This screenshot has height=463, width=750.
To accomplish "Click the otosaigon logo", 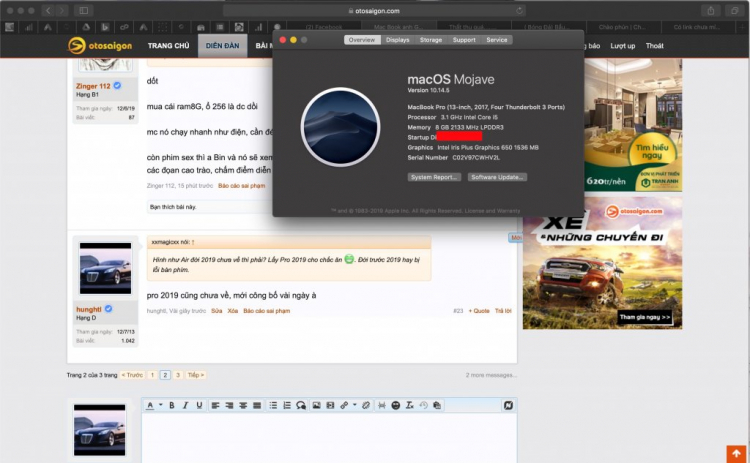I will (100, 45).
